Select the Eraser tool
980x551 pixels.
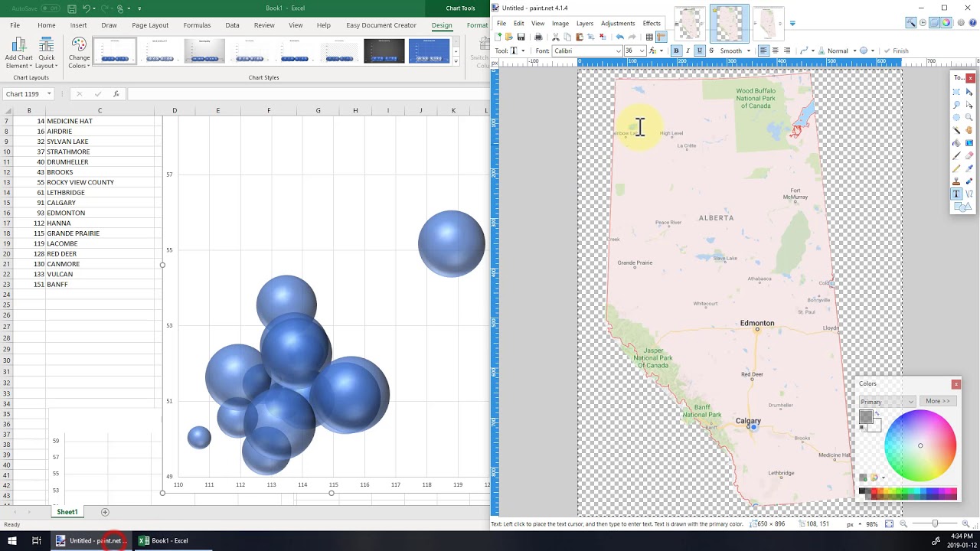[969, 155]
